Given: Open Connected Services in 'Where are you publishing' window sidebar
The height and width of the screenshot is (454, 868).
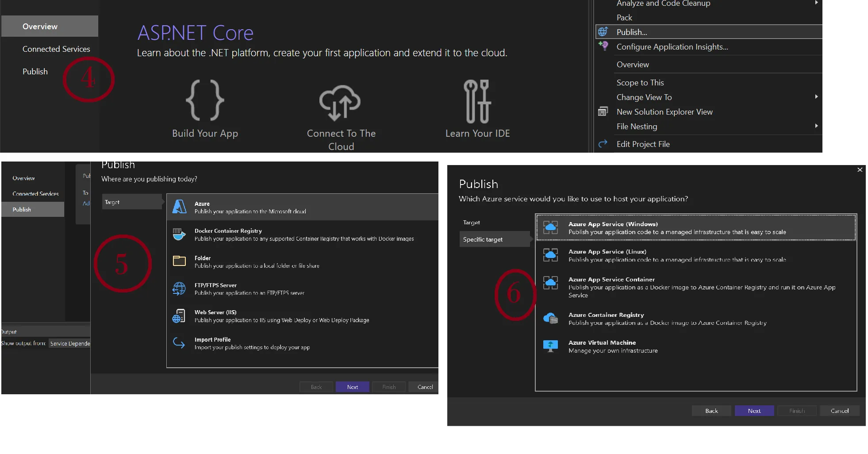Looking at the screenshot, I should tap(35, 194).
